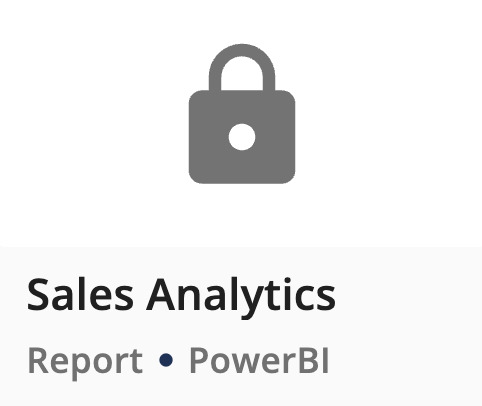
Task: Click blank preview area beneath the padlock
Action: click(242, 215)
